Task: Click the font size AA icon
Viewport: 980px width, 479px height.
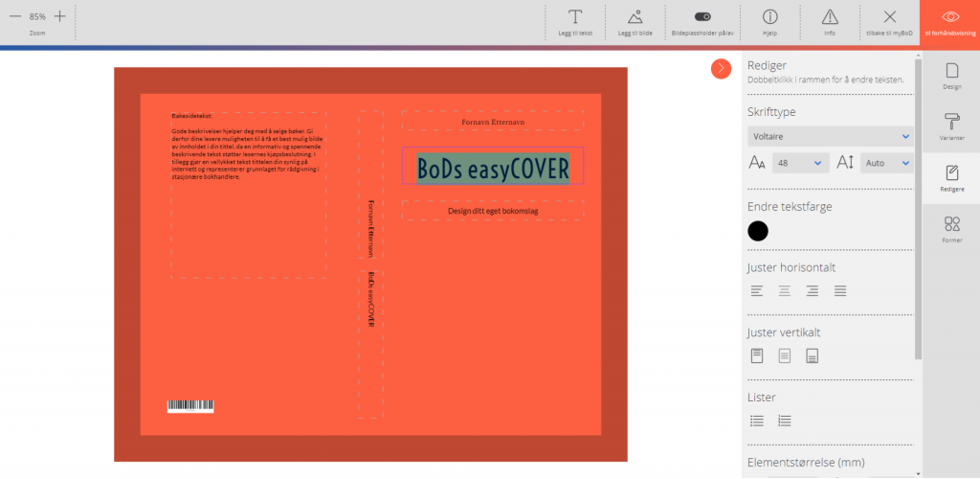Action: (757, 163)
